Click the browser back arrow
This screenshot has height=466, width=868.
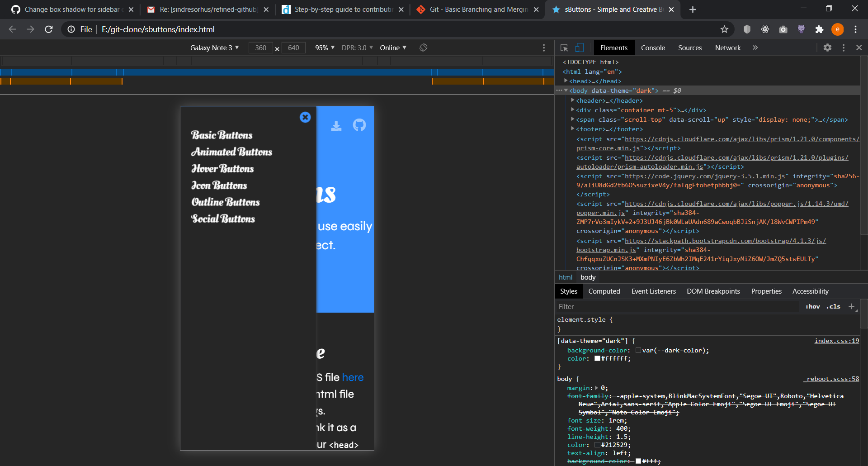[12, 29]
